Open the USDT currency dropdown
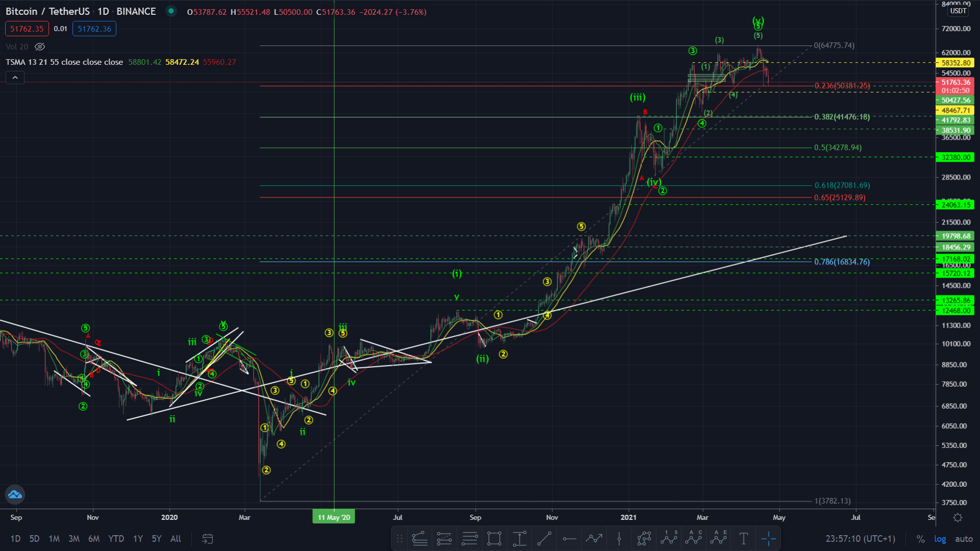980x551 pixels. tap(958, 11)
